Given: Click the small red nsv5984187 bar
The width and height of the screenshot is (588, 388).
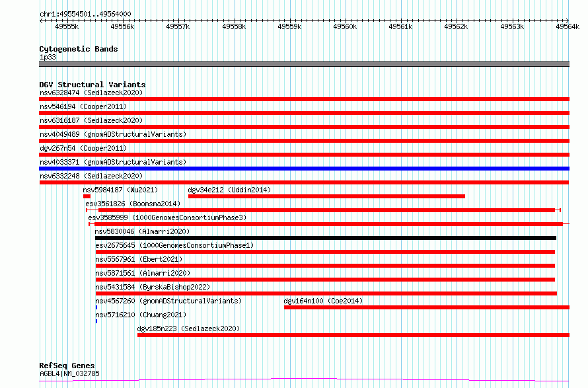Looking at the screenshot, I should pyautogui.click(x=87, y=196).
